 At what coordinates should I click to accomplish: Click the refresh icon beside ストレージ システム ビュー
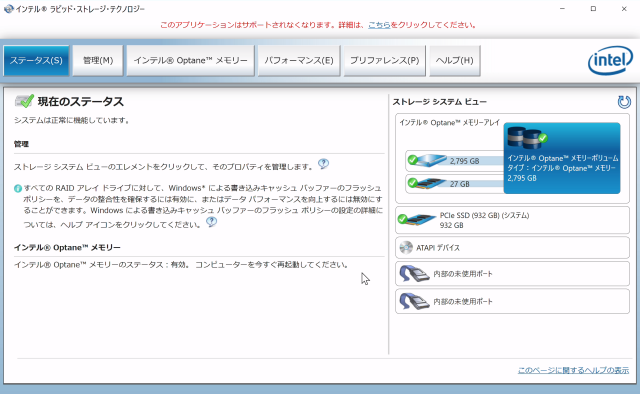point(624,102)
